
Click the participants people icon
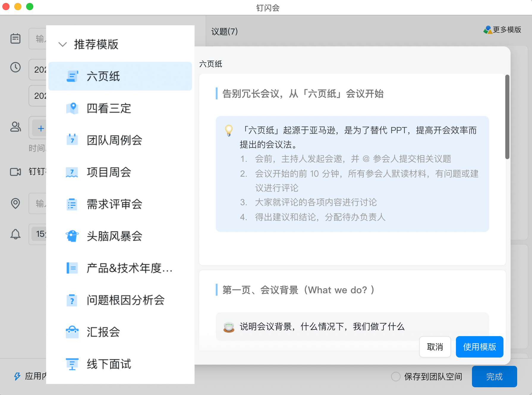(x=15, y=127)
